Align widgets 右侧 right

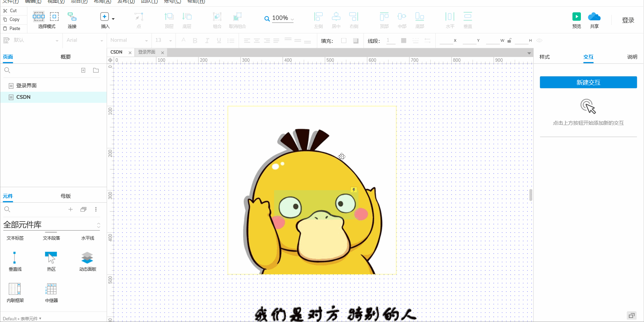coord(354,20)
